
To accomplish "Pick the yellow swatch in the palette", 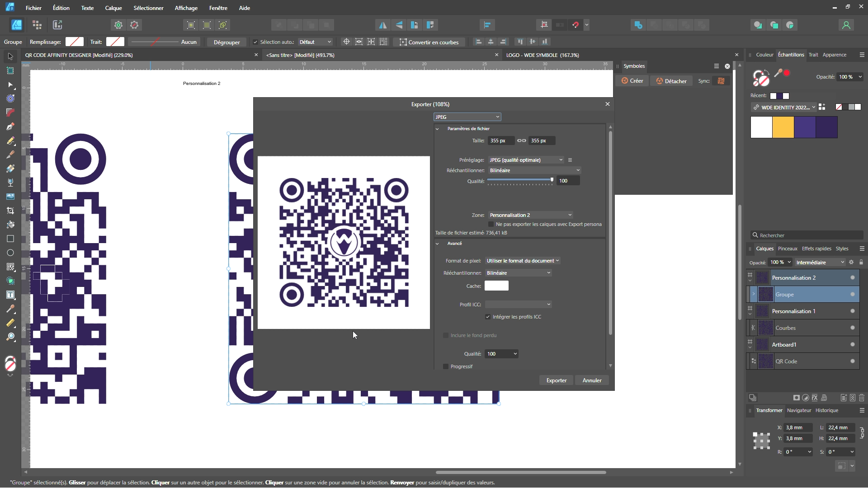I will pyautogui.click(x=783, y=127).
